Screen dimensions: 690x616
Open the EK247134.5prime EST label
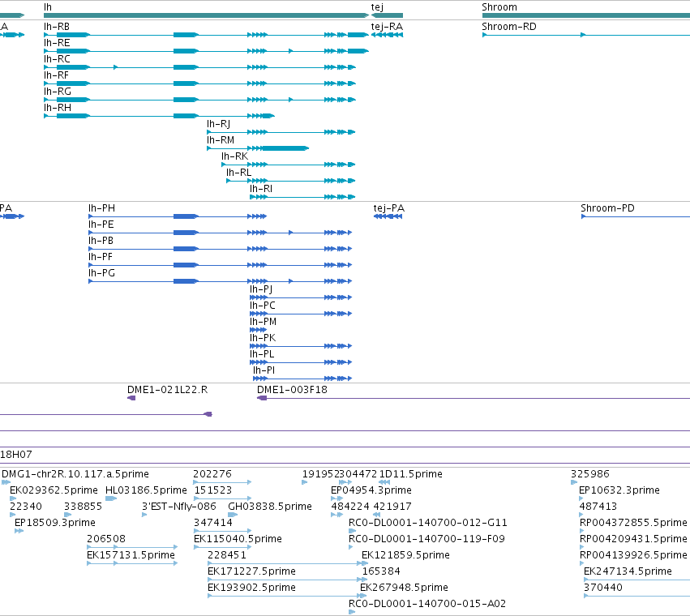(x=628, y=571)
